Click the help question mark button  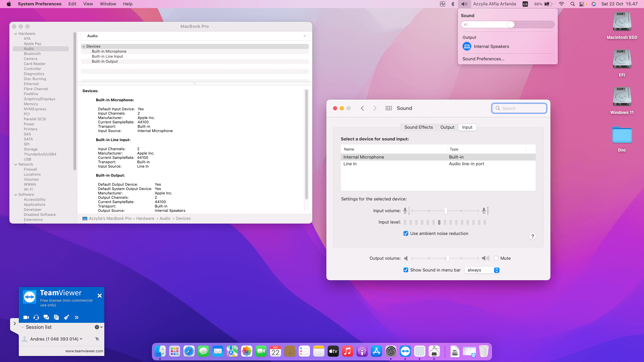point(532,237)
